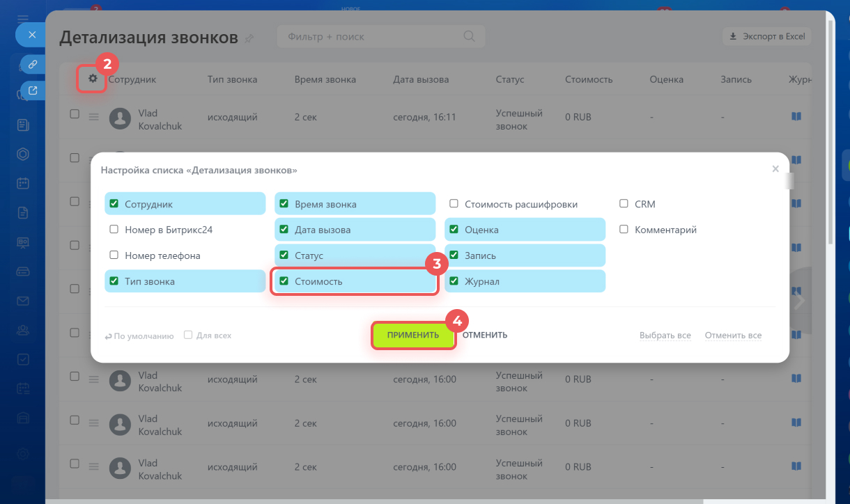This screenshot has width=850, height=504.
Task: Click the blue slider close X button
Action: click(x=32, y=34)
